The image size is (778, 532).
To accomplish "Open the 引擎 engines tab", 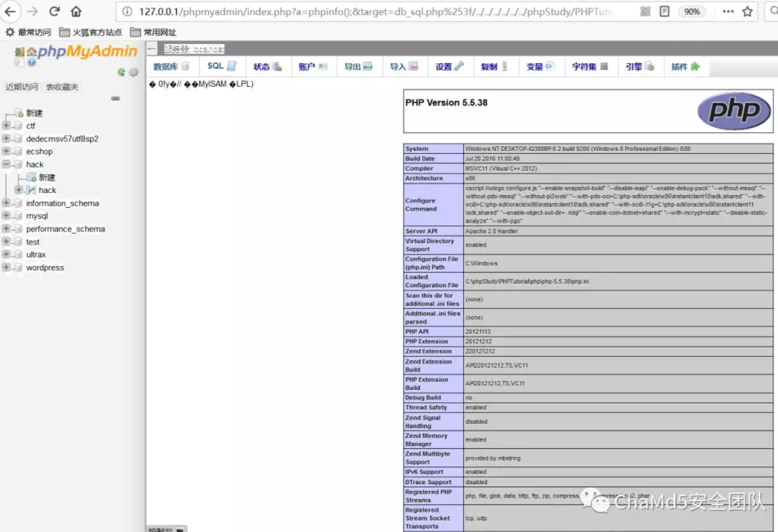I will [x=640, y=67].
